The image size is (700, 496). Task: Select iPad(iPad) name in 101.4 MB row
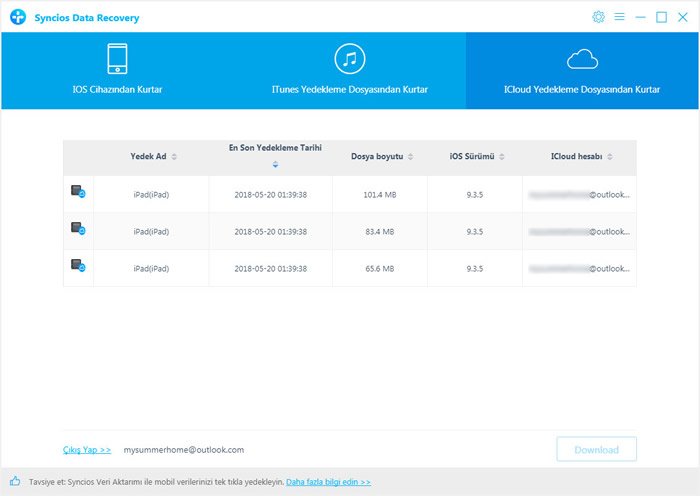click(x=151, y=195)
